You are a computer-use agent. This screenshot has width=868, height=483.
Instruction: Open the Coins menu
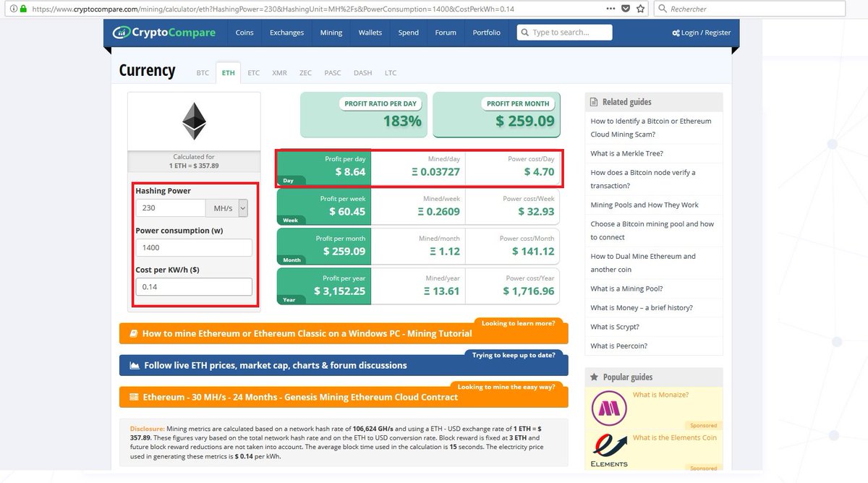244,33
